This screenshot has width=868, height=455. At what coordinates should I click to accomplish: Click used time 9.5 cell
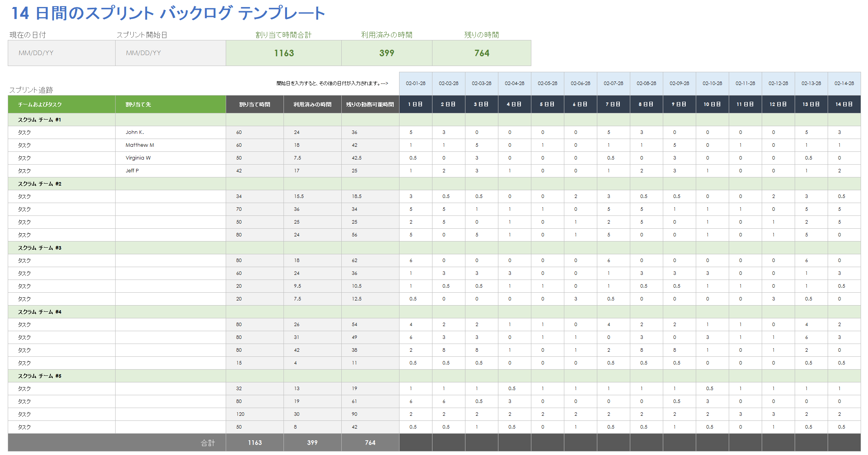[x=313, y=286]
